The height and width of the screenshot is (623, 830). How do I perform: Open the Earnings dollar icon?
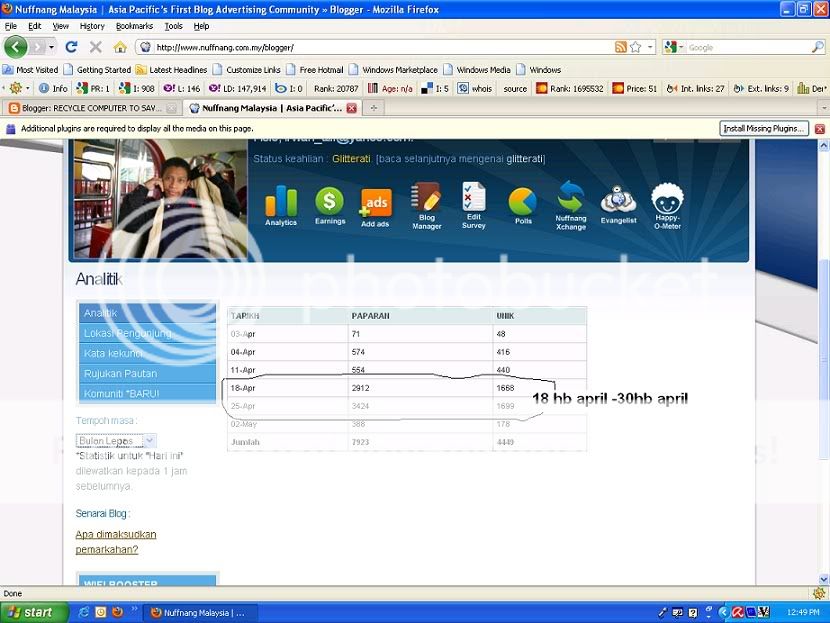click(330, 205)
